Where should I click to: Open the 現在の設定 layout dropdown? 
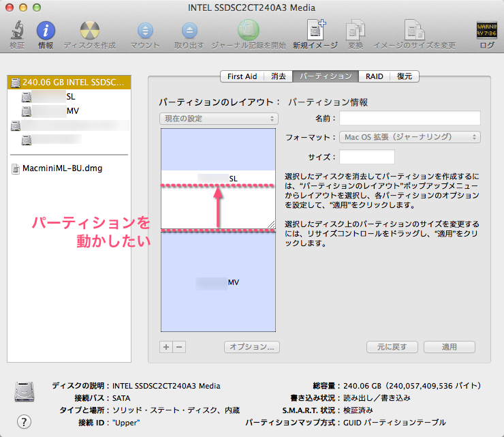(x=219, y=119)
